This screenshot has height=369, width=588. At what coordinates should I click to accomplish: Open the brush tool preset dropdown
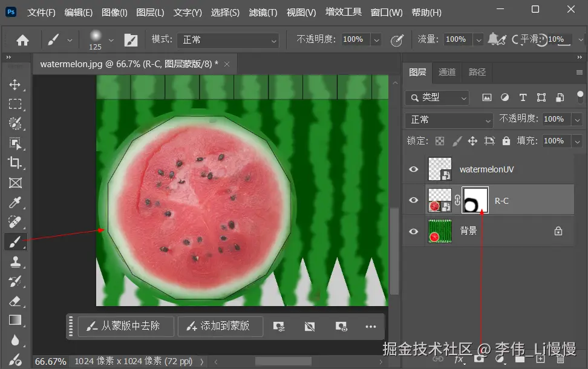pyautogui.click(x=70, y=40)
